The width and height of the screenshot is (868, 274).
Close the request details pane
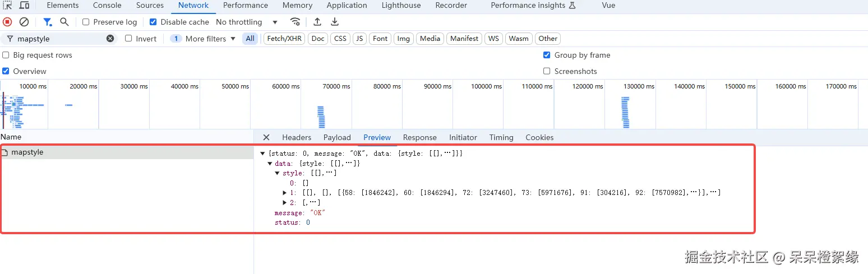tap(266, 137)
